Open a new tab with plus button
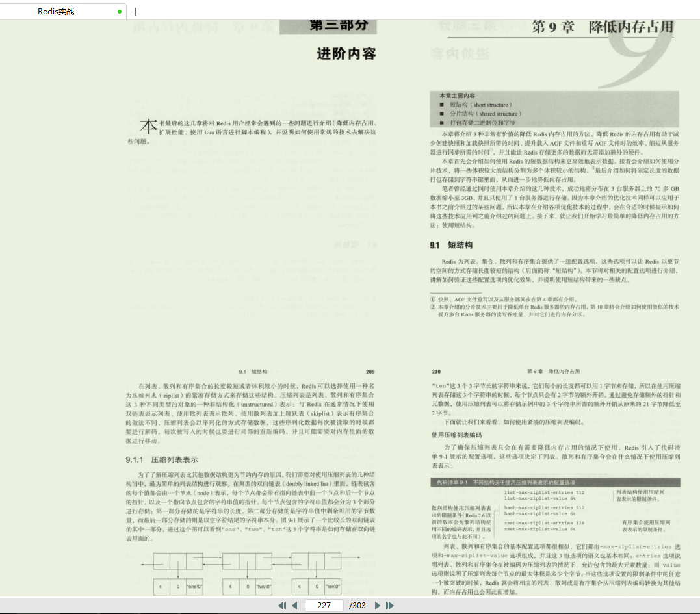The height and width of the screenshot is (614, 700). [x=135, y=12]
